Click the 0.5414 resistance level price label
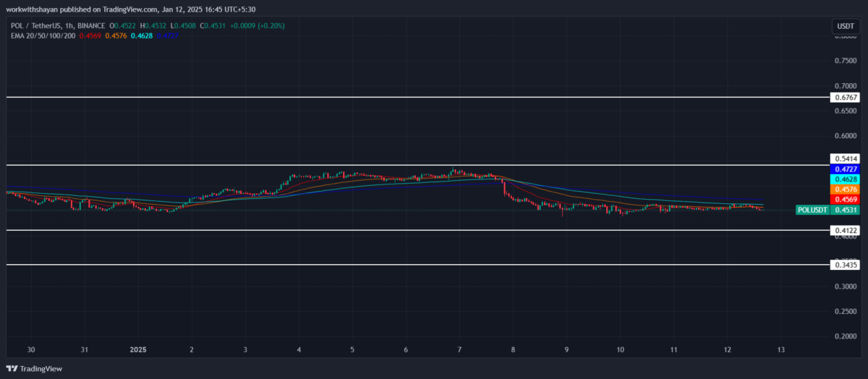Viewport: 868px width, 379px height. pyautogui.click(x=846, y=158)
